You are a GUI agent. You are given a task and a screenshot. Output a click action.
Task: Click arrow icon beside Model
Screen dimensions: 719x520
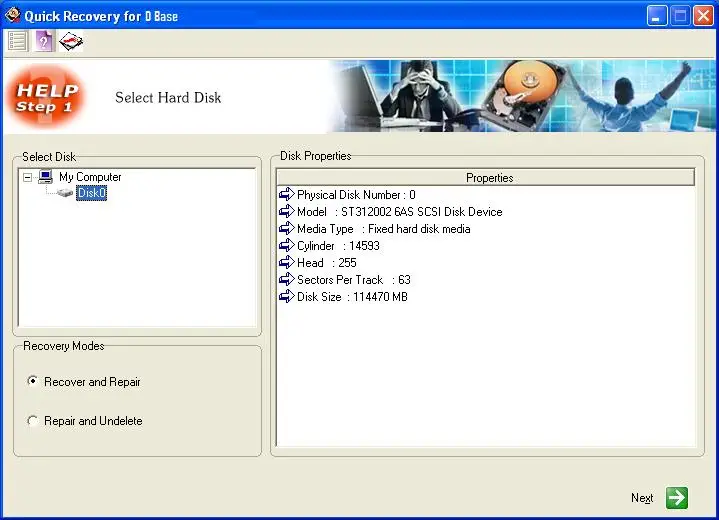[287, 211]
